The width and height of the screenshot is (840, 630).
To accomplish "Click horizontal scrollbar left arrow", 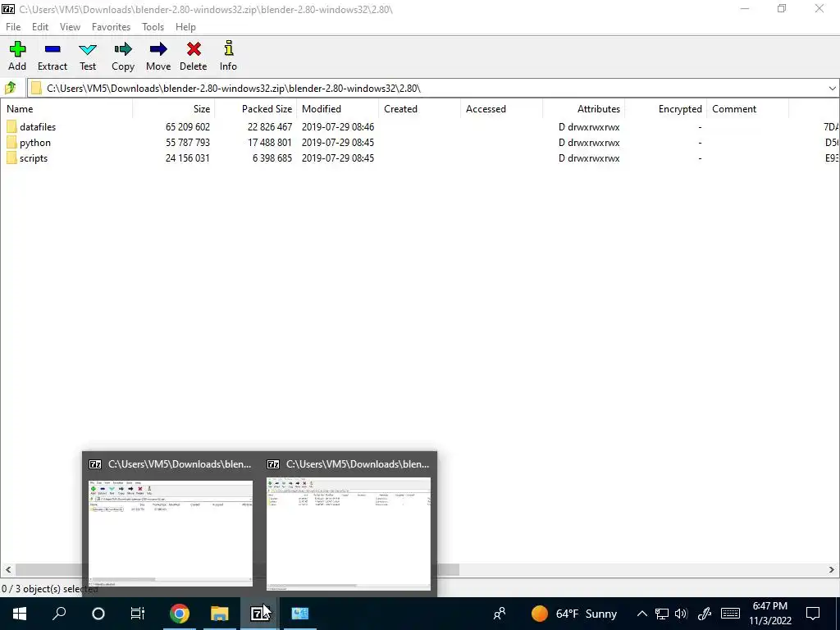I will pyautogui.click(x=8, y=570).
